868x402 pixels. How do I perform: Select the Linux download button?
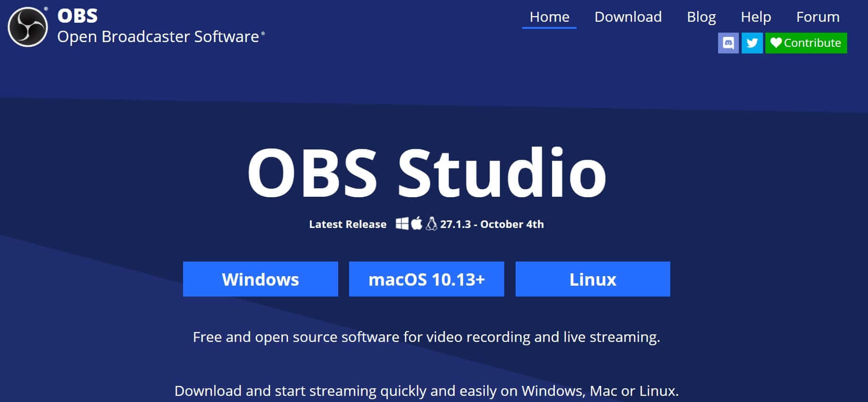(x=592, y=279)
